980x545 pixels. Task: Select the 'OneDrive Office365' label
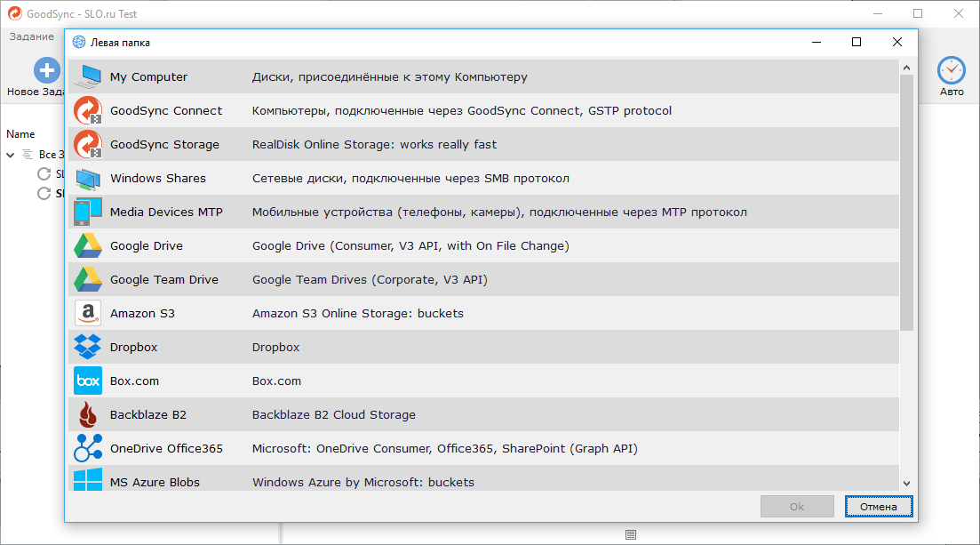click(x=166, y=449)
